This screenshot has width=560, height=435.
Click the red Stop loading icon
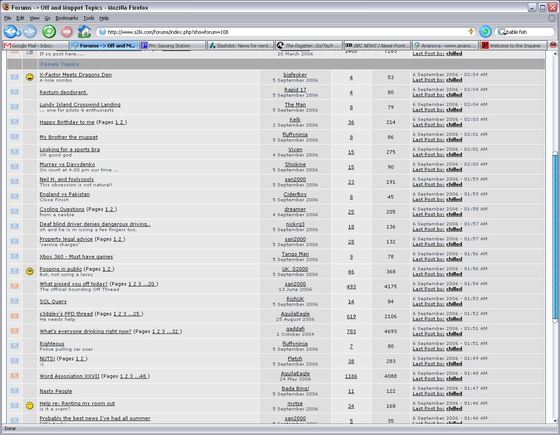[x=66, y=32]
